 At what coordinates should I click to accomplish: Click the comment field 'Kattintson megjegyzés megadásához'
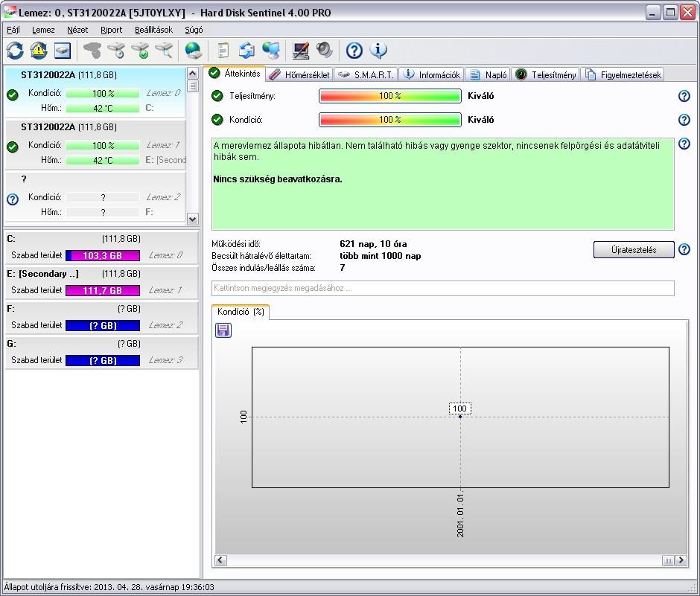[443, 288]
